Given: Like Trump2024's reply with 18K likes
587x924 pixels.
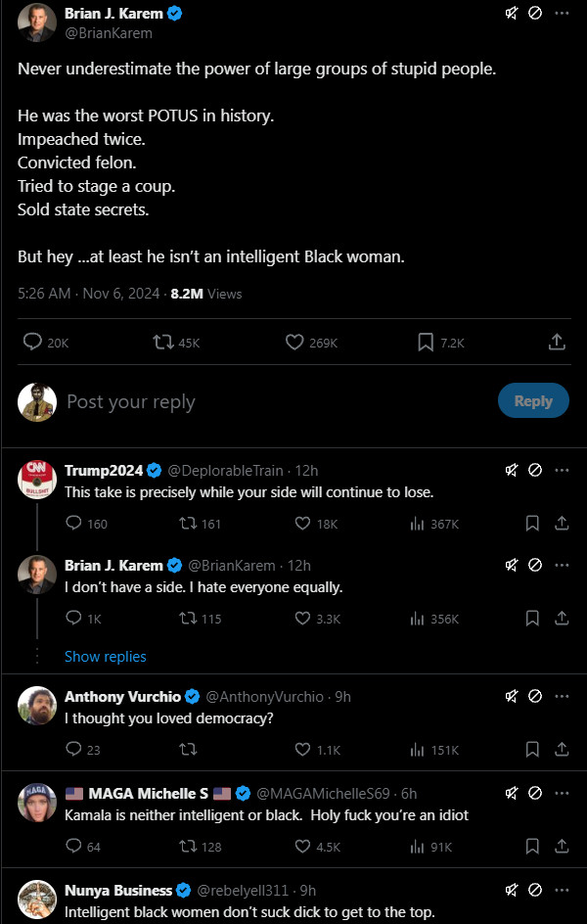Looking at the screenshot, I should point(303,524).
